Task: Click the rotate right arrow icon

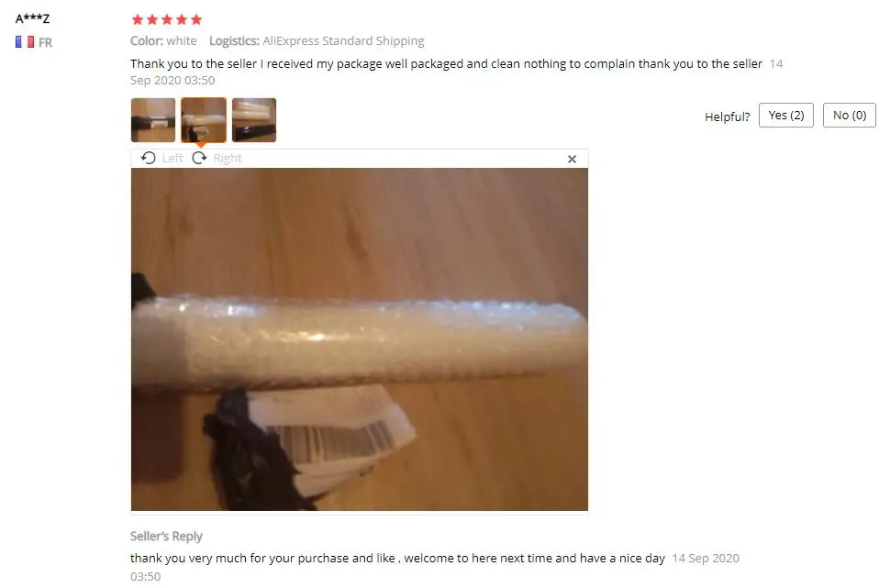Action: [199, 158]
